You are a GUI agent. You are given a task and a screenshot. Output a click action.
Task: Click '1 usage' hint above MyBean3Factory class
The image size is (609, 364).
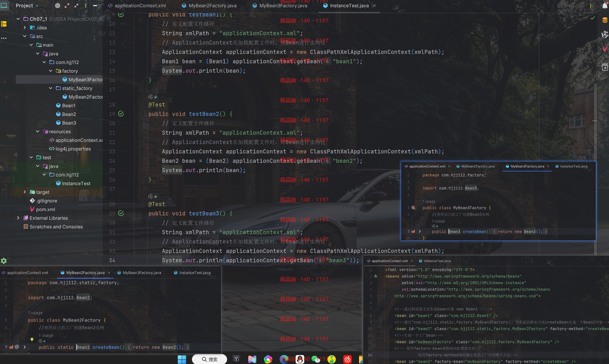(429, 201)
